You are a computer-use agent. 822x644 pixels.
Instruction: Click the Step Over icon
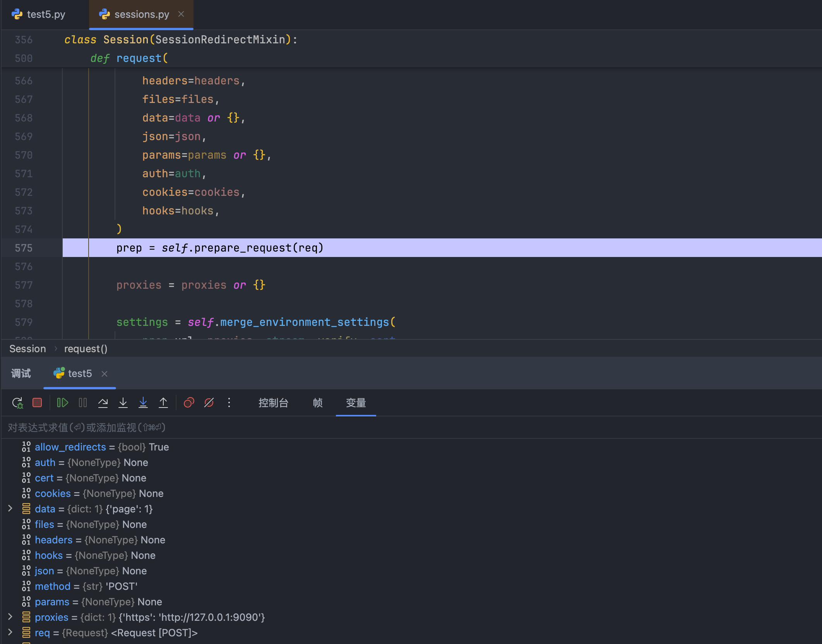103,403
